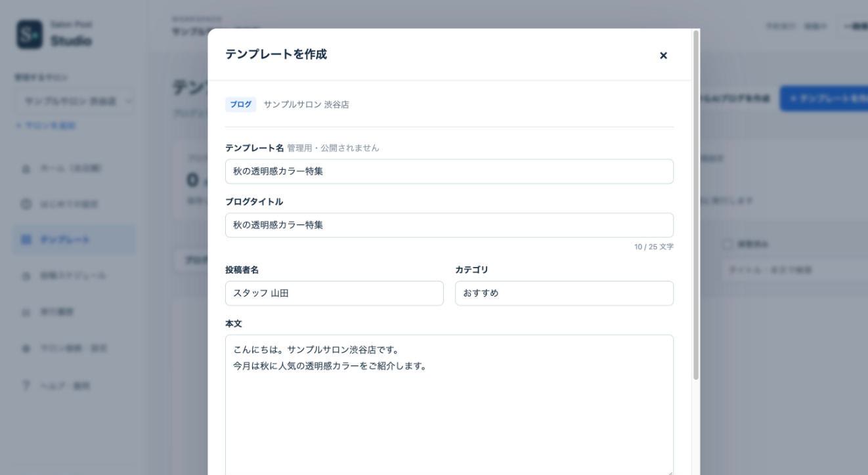Click inside the 本文 text area
868x475 pixels.
coord(449,405)
